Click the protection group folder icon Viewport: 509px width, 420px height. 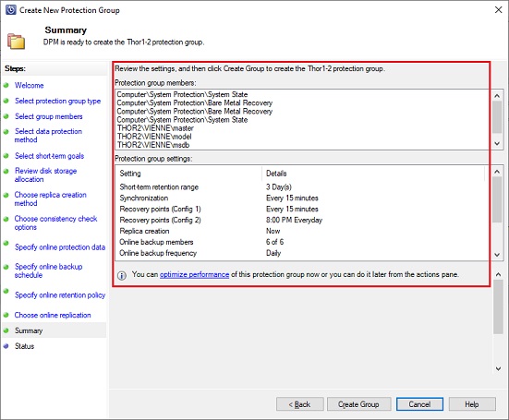click(x=17, y=42)
